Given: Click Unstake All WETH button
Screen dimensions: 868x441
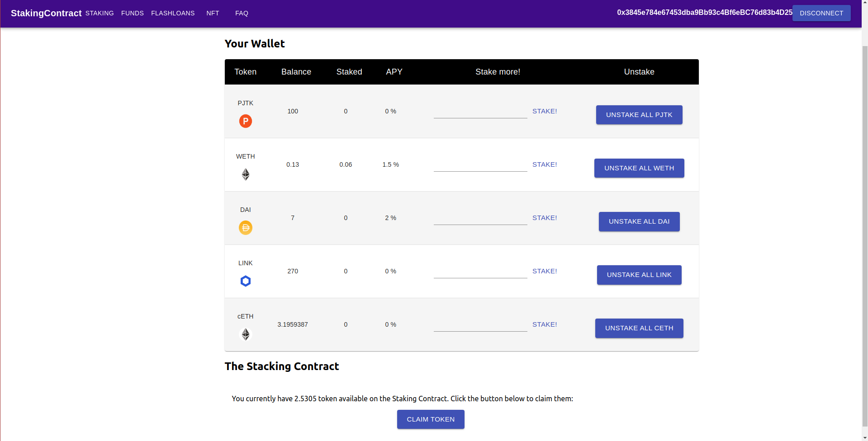Looking at the screenshot, I should click(639, 168).
